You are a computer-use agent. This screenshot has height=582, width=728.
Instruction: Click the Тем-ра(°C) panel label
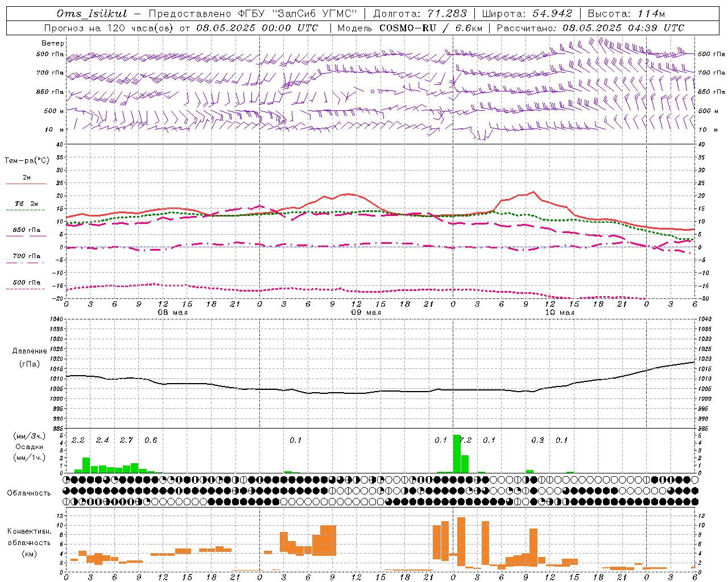[27, 161]
